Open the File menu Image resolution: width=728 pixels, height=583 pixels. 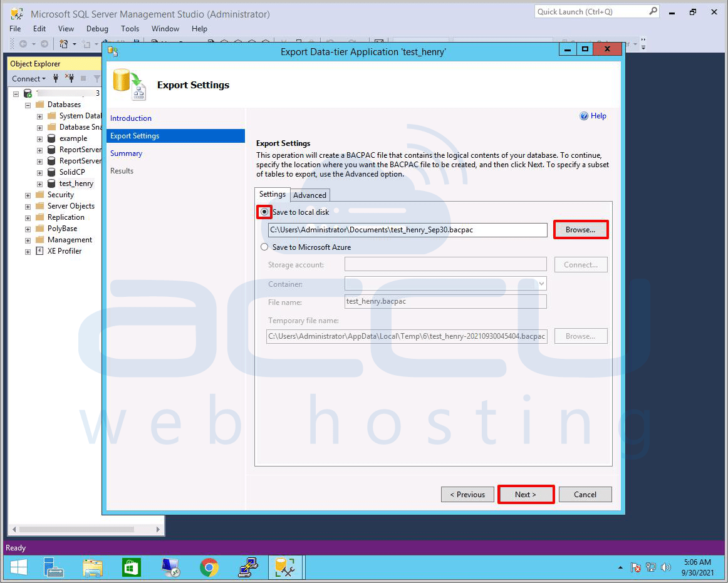click(15, 29)
